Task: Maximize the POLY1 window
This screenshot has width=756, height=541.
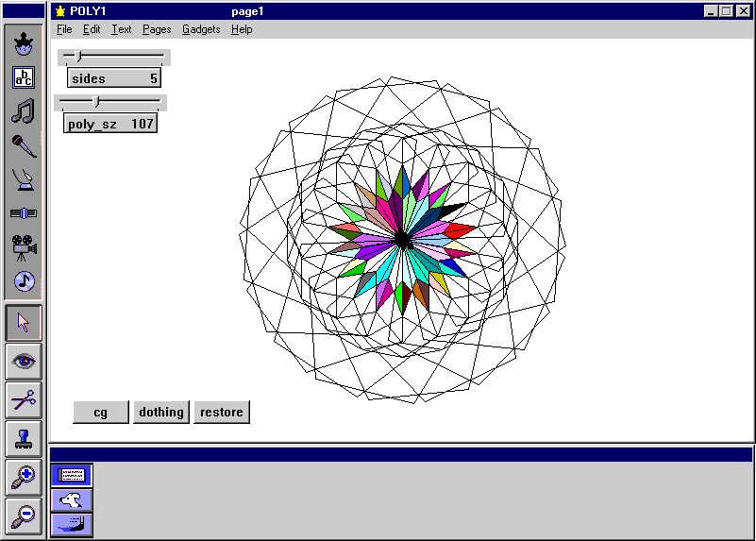Action: (x=727, y=11)
